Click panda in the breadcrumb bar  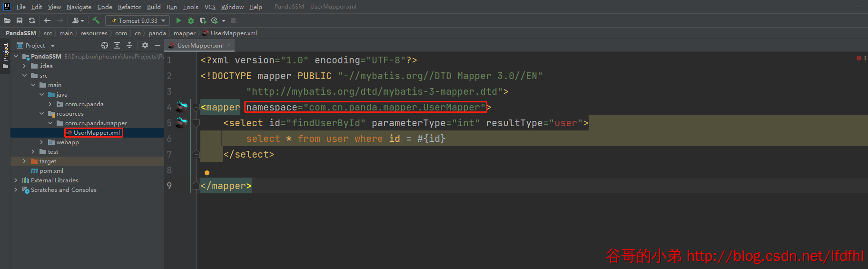(157, 33)
